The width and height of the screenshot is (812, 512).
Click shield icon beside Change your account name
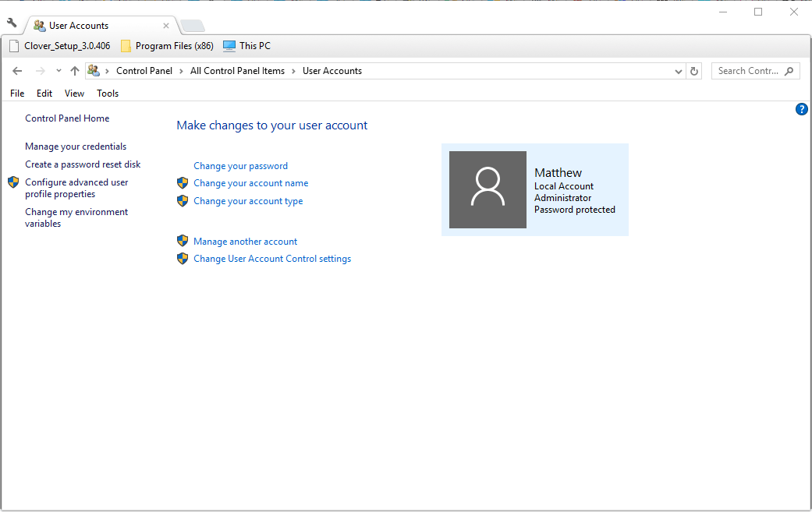(x=183, y=182)
